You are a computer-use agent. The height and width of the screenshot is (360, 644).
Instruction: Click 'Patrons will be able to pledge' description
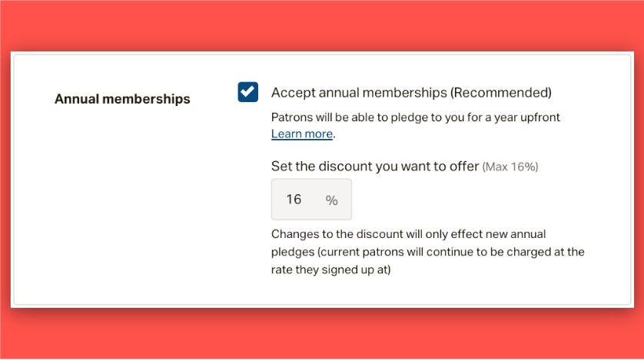point(415,117)
